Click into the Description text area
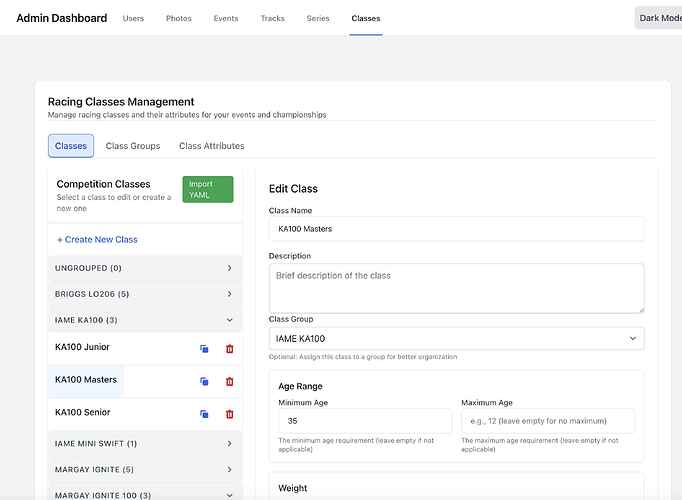The height and width of the screenshot is (500, 682). [456, 288]
